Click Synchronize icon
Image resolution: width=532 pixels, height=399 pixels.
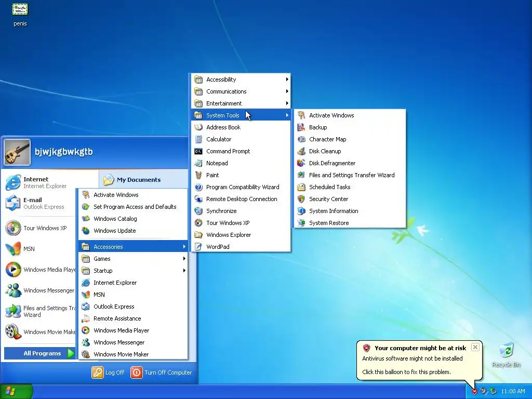[x=198, y=211]
